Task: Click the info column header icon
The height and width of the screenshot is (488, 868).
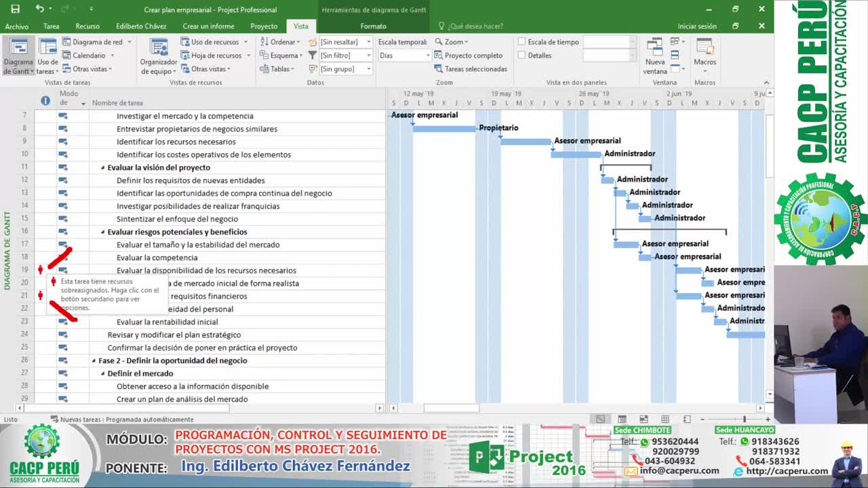Action: [x=45, y=101]
